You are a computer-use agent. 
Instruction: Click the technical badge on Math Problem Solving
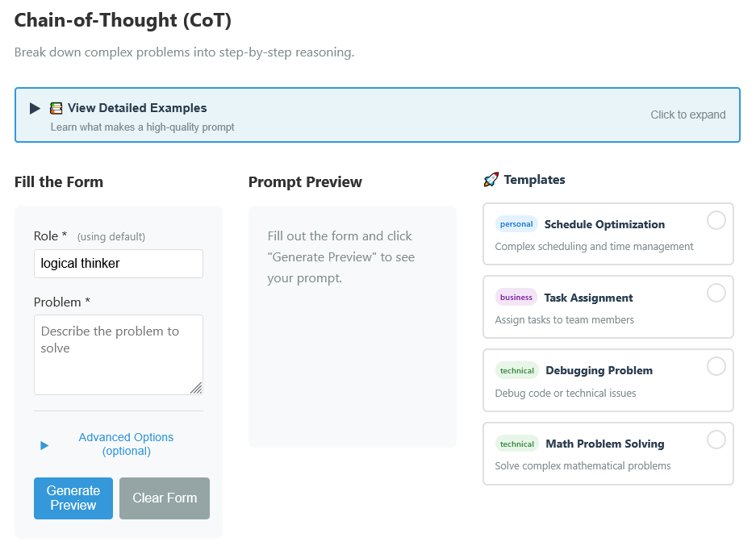[517, 443]
